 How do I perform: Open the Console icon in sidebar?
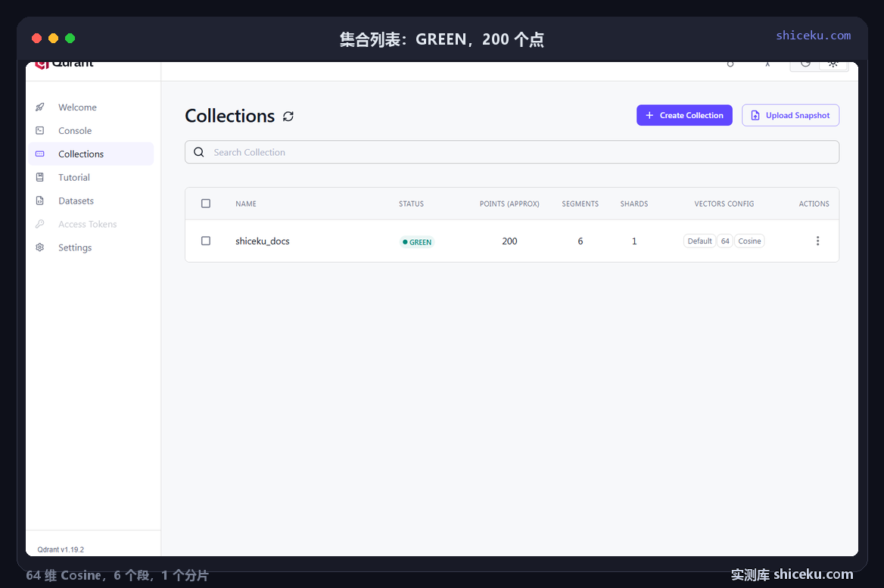pyautogui.click(x=40, y=130)
